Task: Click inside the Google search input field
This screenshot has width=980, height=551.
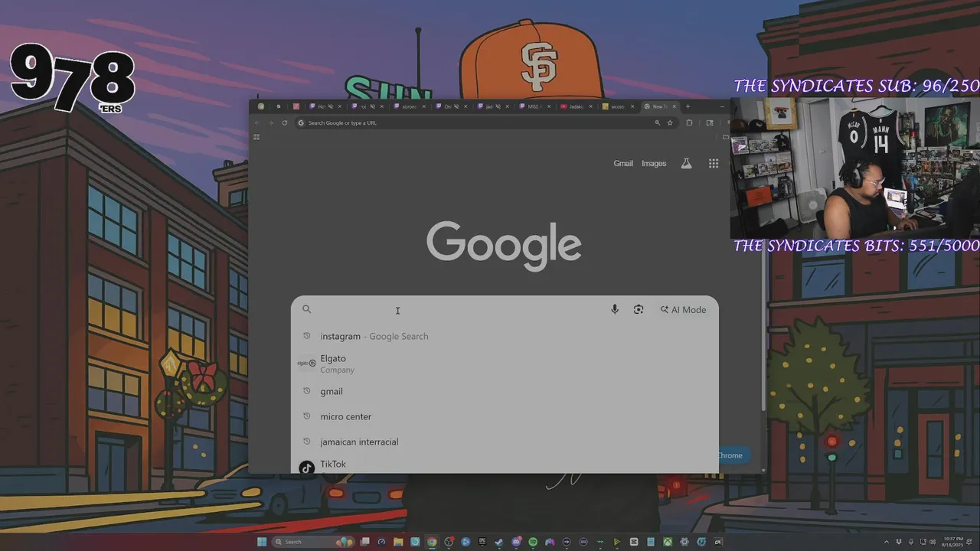Action: pos(459,309)
